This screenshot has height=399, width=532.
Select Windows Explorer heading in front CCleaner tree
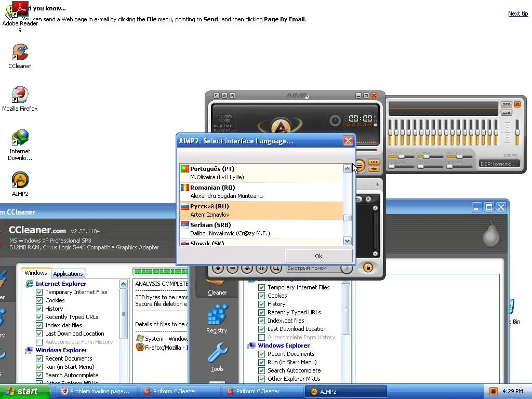[x=284, y=345]
